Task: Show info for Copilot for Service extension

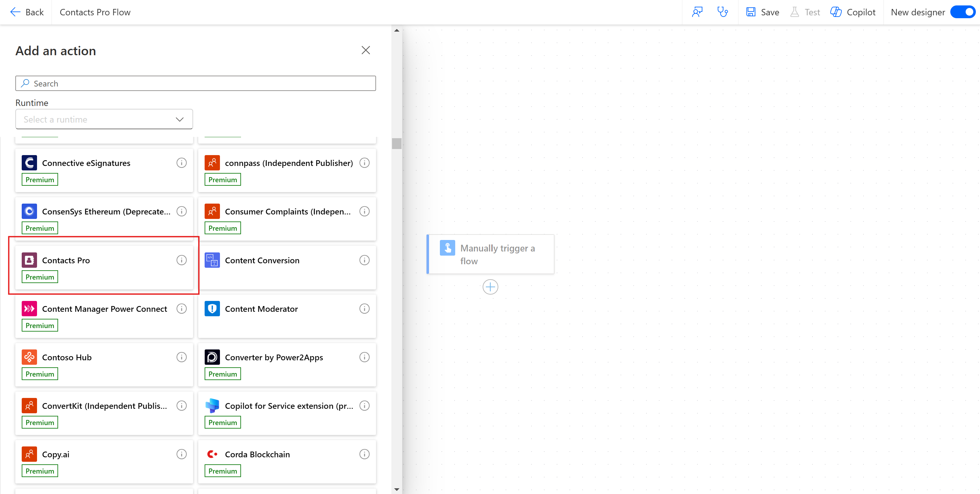Action: click(x=365, y=406)
